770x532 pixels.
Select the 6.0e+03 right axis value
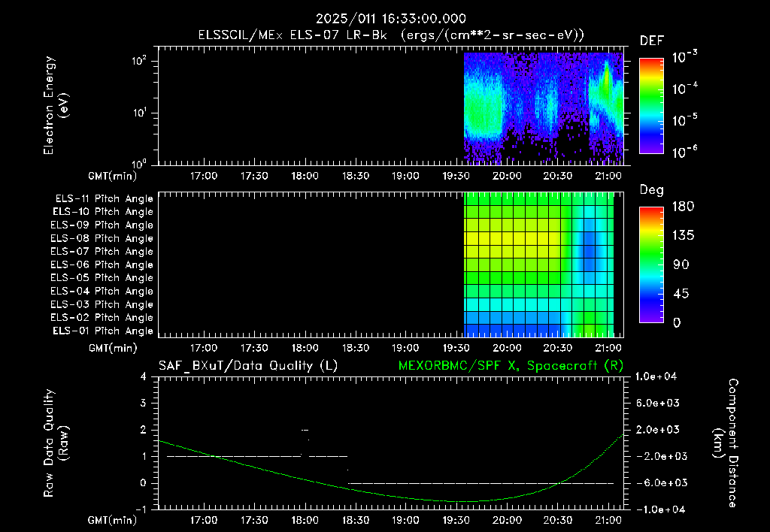coord(657,404)
